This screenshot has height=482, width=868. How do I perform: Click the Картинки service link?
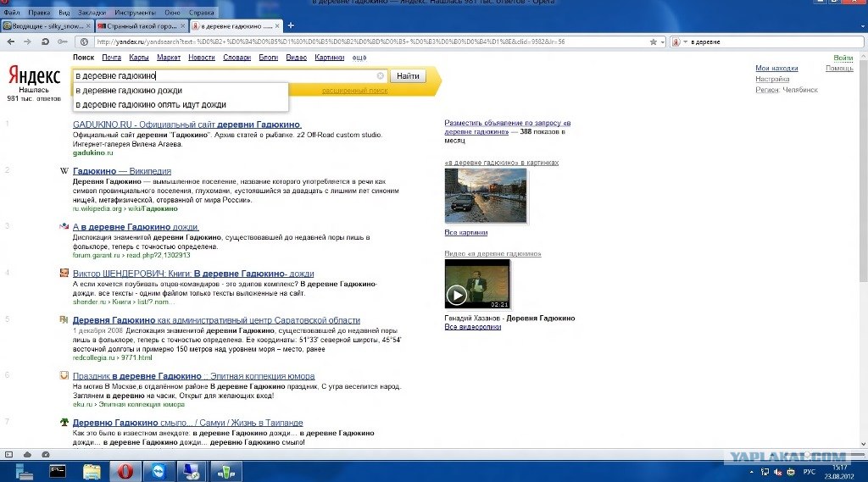click(329, 58)
